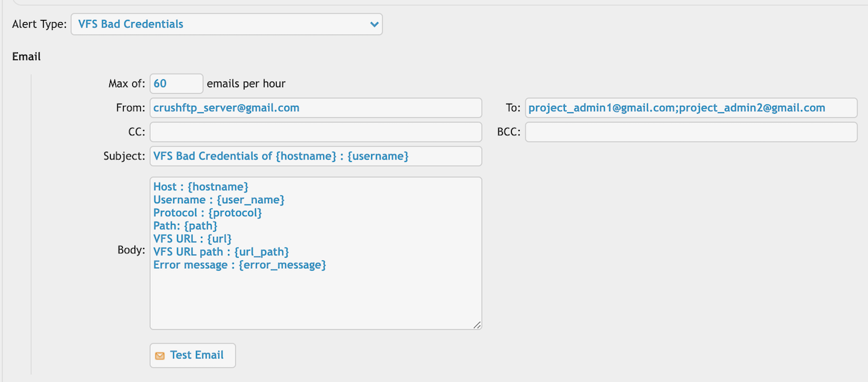The height and width of the screenshot is (382, 868).
Task: Focus the Max of emails per hour field
Action: click(x=177, y=84)
